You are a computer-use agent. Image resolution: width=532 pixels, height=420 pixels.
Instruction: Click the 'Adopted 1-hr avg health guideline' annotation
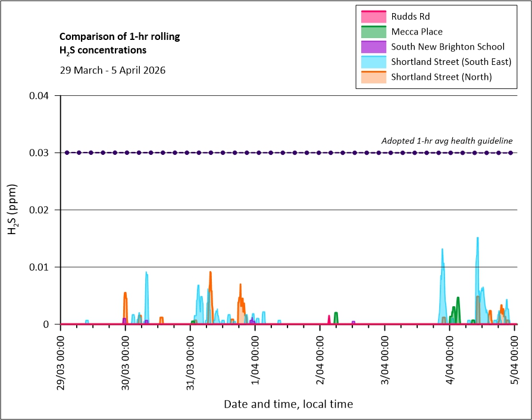click(x=446, y=141)
